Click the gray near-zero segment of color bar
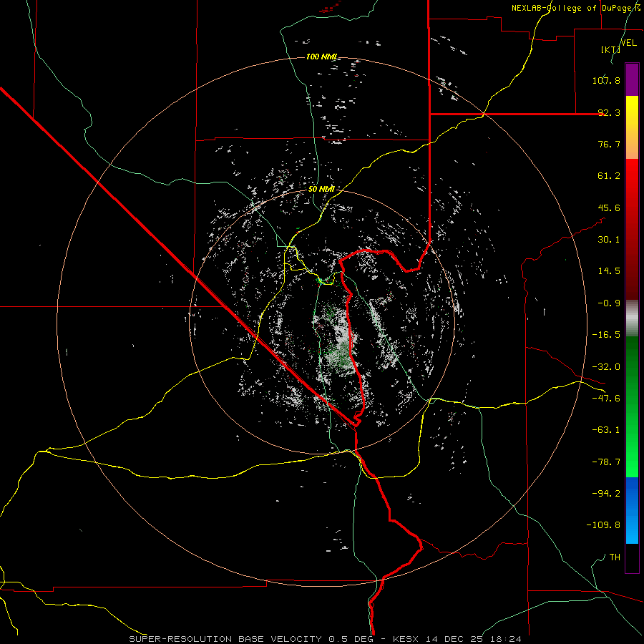Image resolution: width=644 pixels, height=644 pixels. click(632, 318)
